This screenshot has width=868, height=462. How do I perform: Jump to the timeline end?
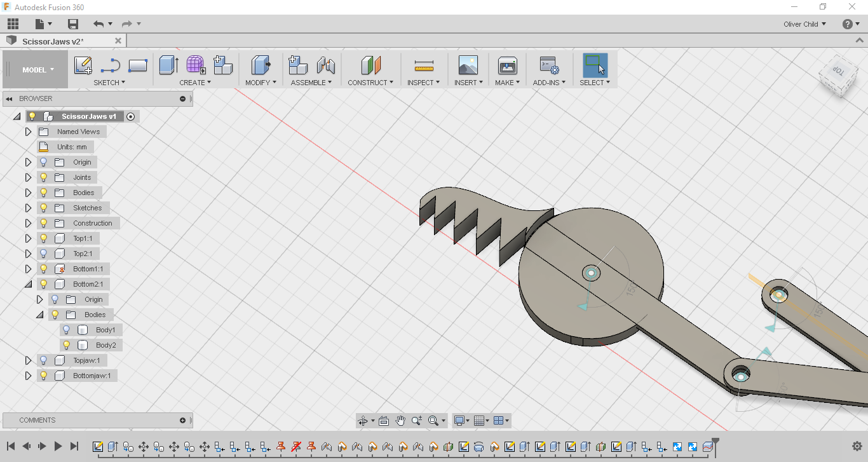click(74, 446)
